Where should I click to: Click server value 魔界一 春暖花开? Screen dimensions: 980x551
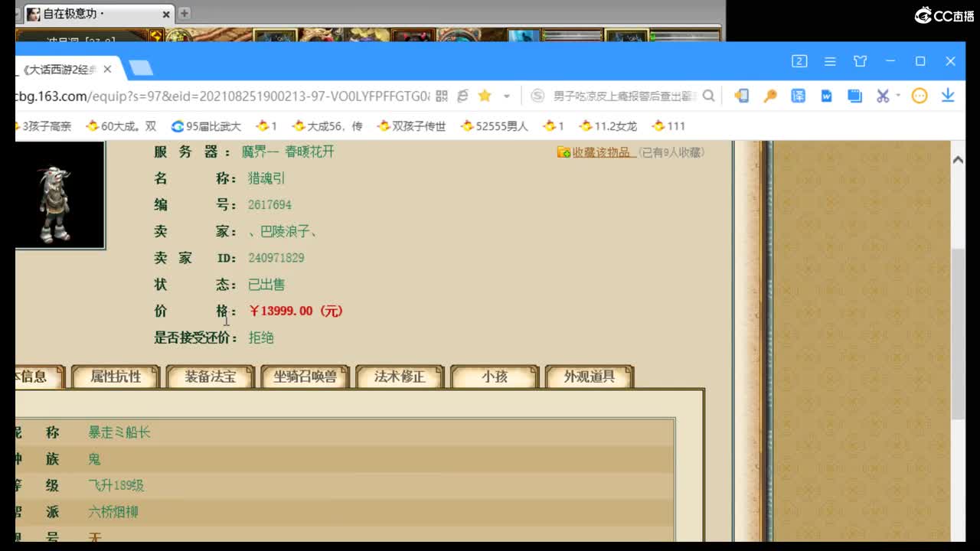[x=288, y=152]
